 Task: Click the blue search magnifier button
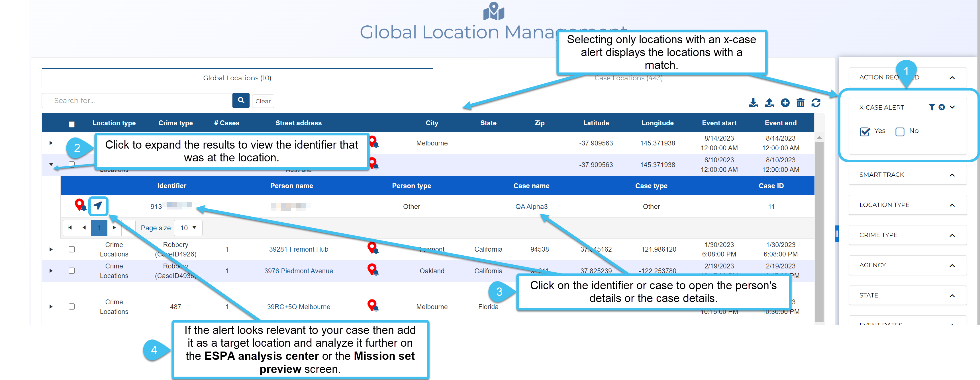pos(241,100)
